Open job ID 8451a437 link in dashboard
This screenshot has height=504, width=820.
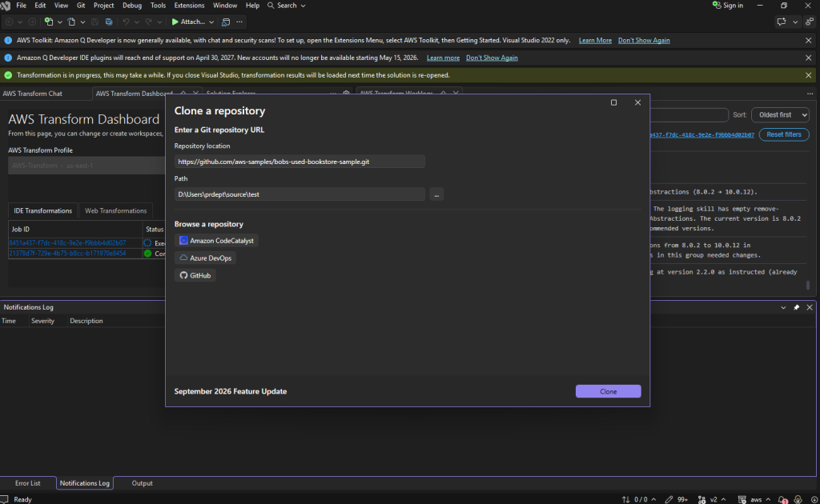(x=67, y=243)
